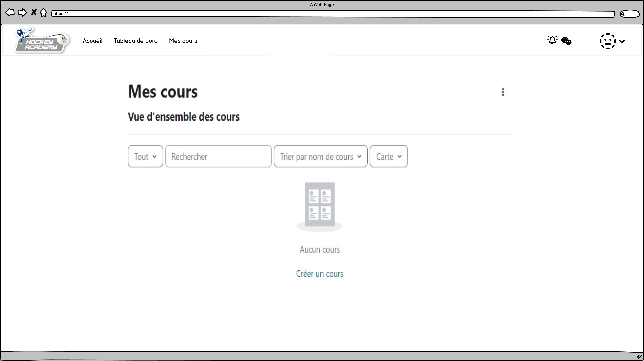The height and width of the screenshot is (361, 644).
Task: Open messaging chat bubbles icon
Action: click(566, 41)
